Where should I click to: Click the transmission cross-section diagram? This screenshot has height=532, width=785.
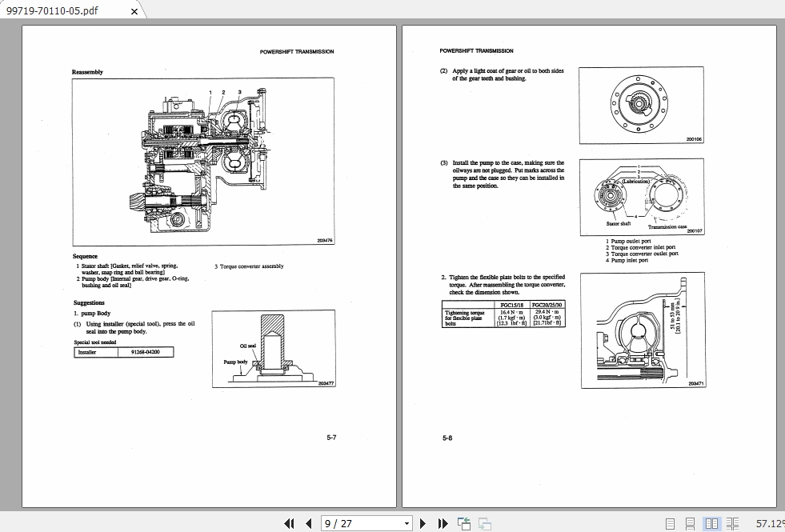coord(203,162)
